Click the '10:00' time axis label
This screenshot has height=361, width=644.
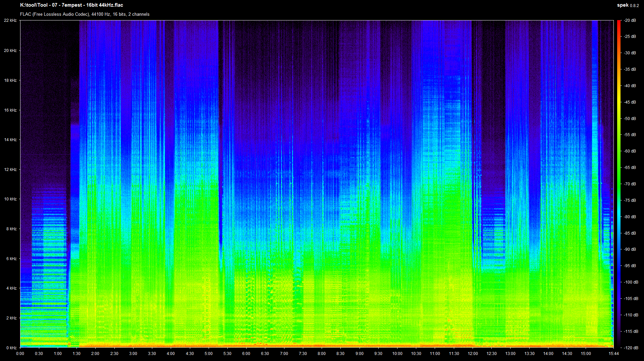(x=397, y=354)
